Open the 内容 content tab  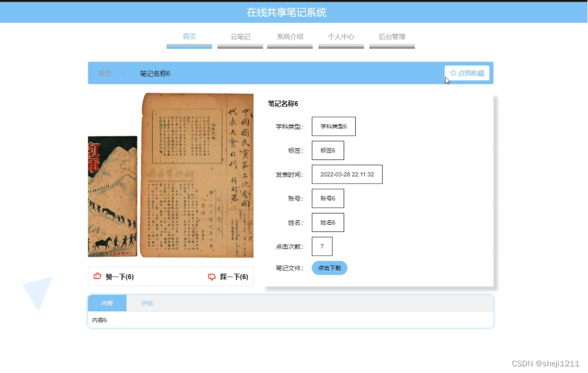click(107, 303)
